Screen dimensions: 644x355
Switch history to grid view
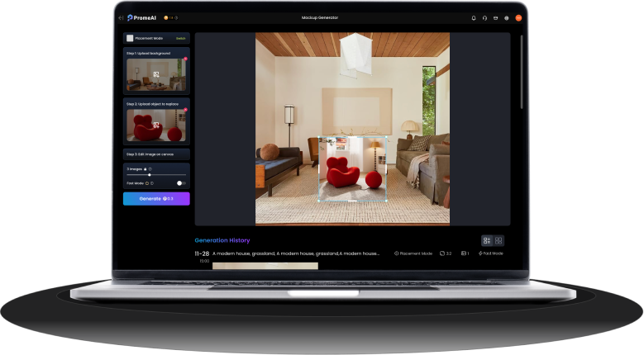coord(499,240)
